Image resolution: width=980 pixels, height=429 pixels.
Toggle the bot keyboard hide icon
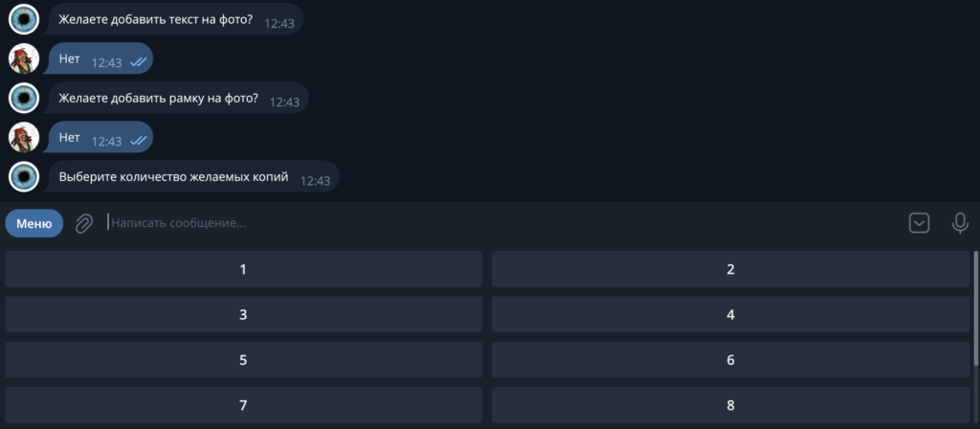point(919,223)
